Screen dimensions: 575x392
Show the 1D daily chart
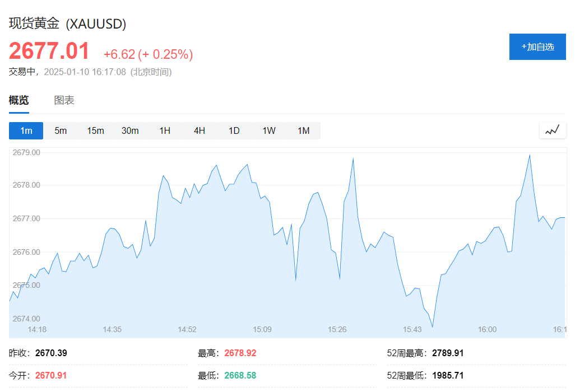coord(234,130)
